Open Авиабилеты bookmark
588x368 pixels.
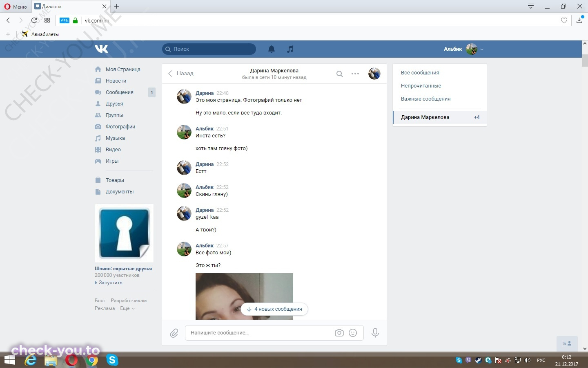(40, 34)
